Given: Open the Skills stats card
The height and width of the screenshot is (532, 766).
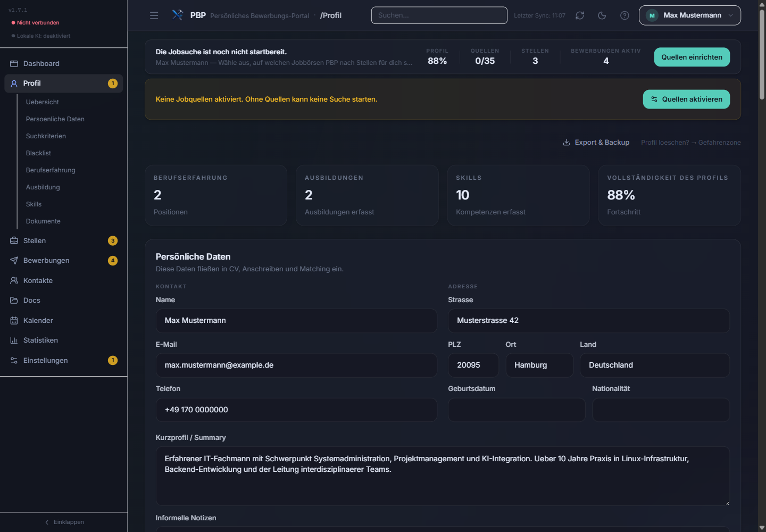Looking at the screenshot, I should coord(518,195).
